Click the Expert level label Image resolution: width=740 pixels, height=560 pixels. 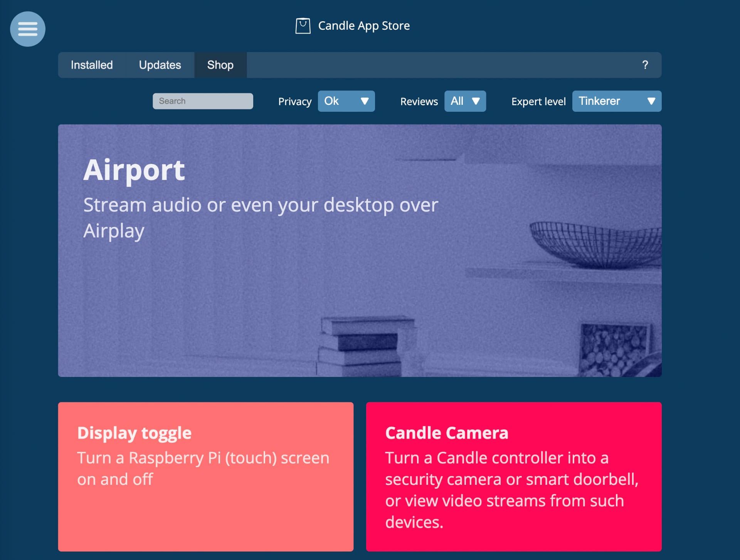[x=538, y=101]
